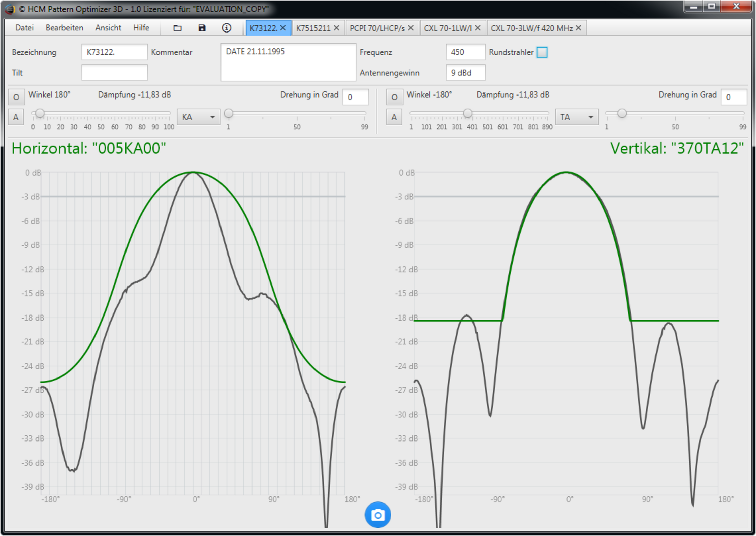Switch to CXL 70-3LW/f 420 MHz tab
Image resolution: width=756 pixels, height=536 pixels.
pos(532,28)
